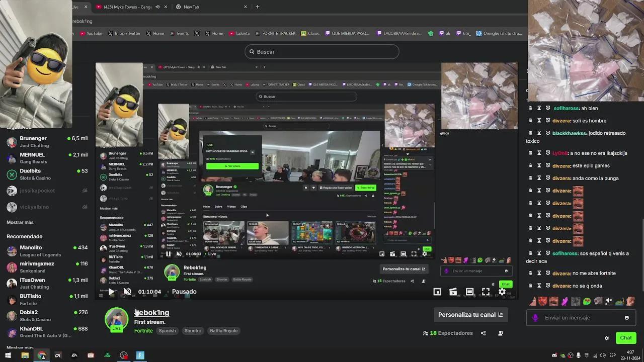The height and width of the screenshot is (362, 644).
Task: Toggle theater mode icon
Action: (469, 292)
